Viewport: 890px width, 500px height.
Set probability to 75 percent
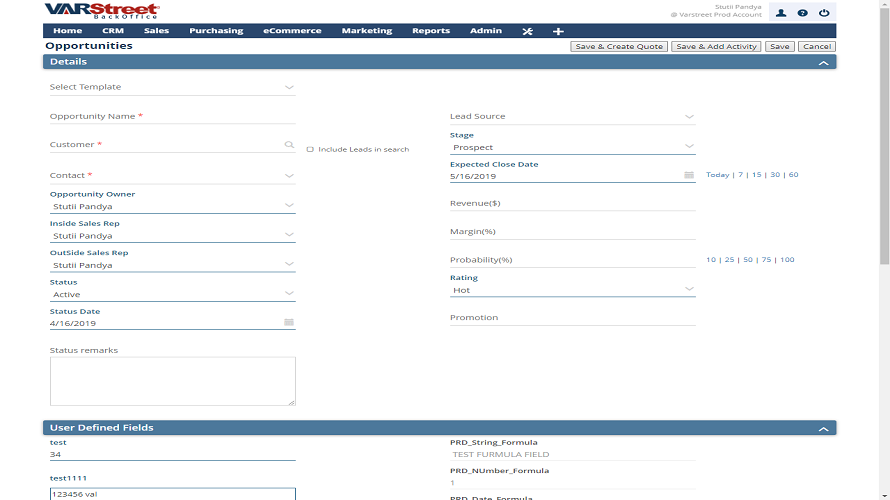coord(766,259)
